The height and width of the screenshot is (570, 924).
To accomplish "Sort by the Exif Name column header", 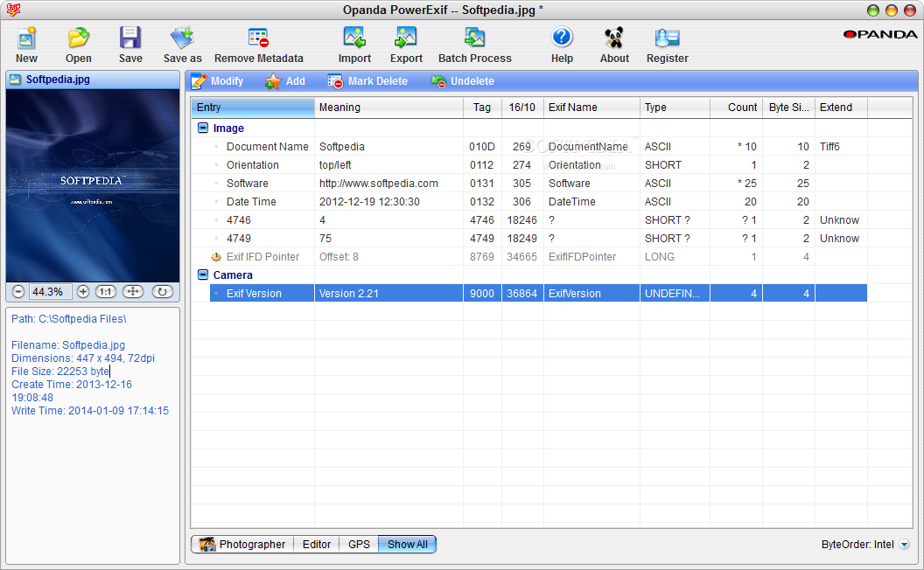I will (591, 108).
